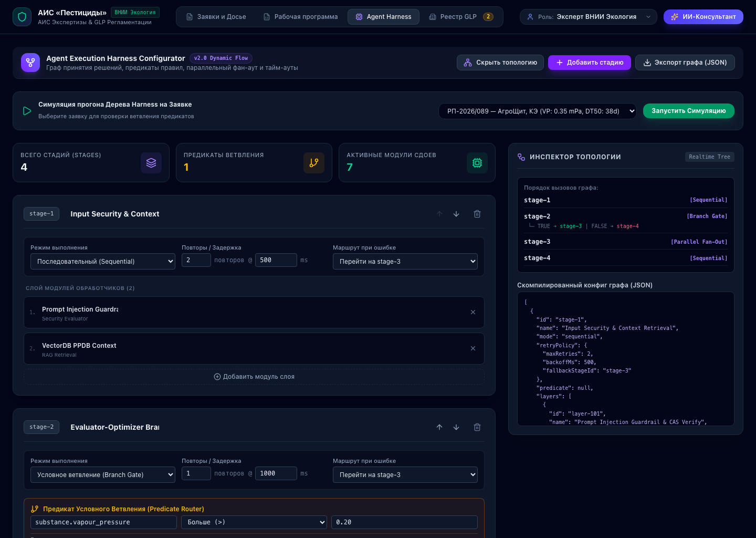Move stage-1 down with arrow icon
Screen dimensions: 756x538
point(456,214)
